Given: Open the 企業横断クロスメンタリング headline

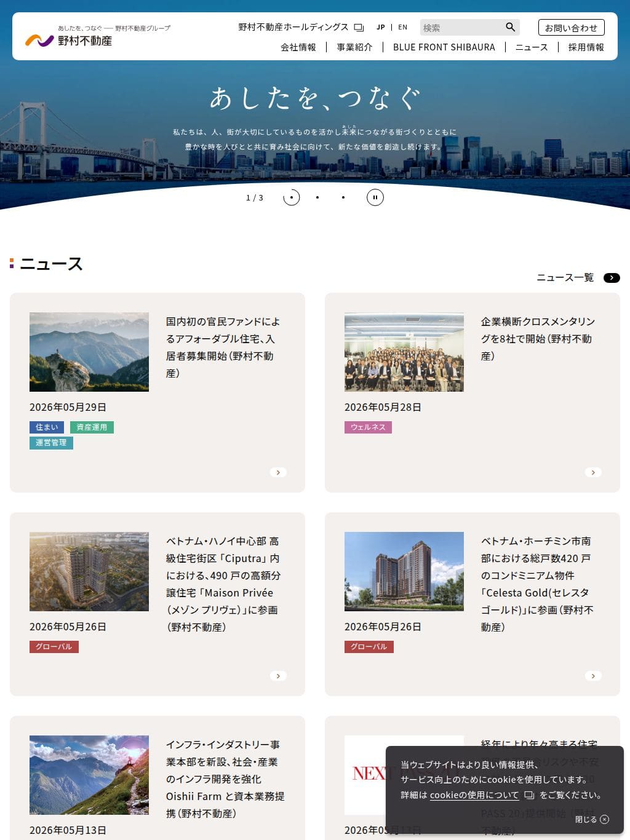Looking at the screenshot, I should 538,339.
